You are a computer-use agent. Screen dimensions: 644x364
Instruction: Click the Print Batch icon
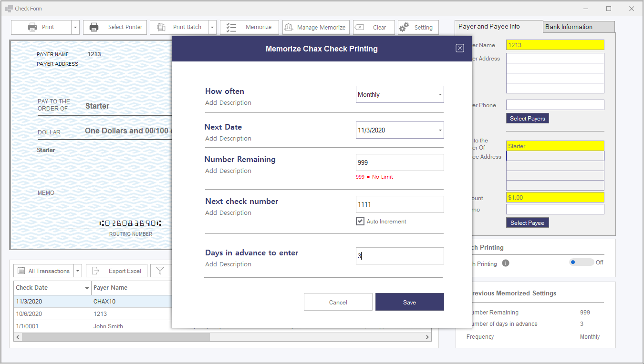coord(161,27)
